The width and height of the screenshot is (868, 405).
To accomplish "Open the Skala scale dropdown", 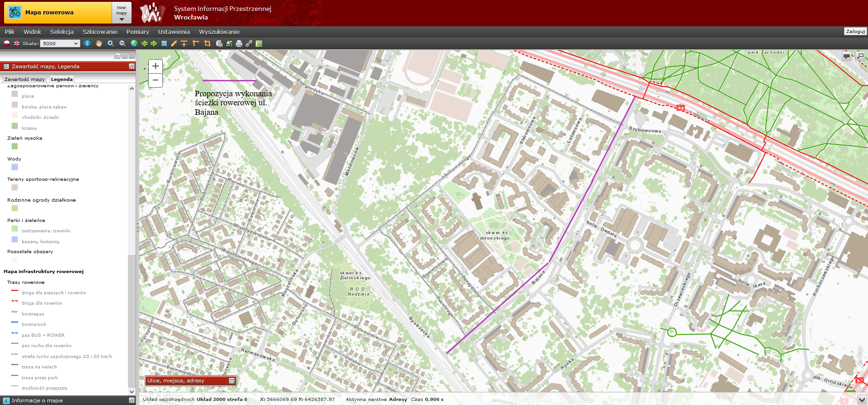I will click(x=60, y=43).
